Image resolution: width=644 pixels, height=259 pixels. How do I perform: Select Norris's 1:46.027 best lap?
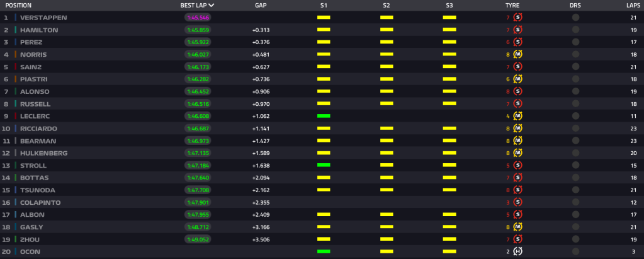[198, 55]
